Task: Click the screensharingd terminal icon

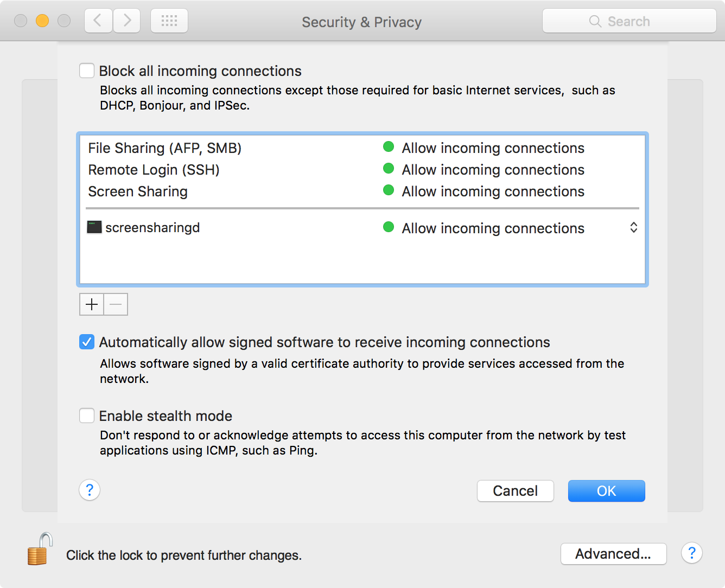Action: (94, 227)
